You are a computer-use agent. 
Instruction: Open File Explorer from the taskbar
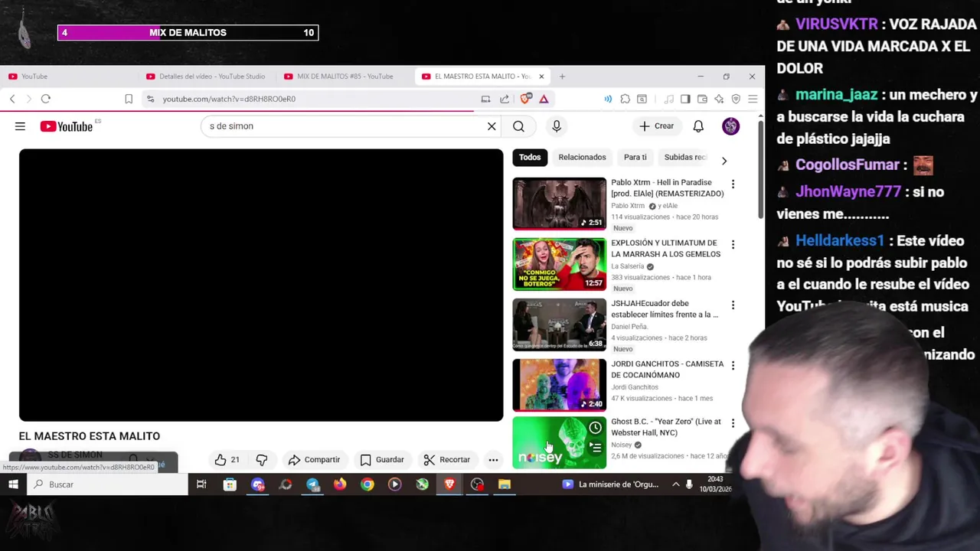tap(505, 484)
